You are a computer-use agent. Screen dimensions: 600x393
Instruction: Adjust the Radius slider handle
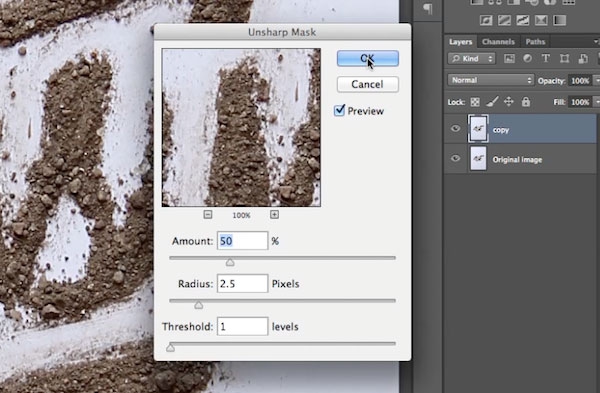[198, 305]
